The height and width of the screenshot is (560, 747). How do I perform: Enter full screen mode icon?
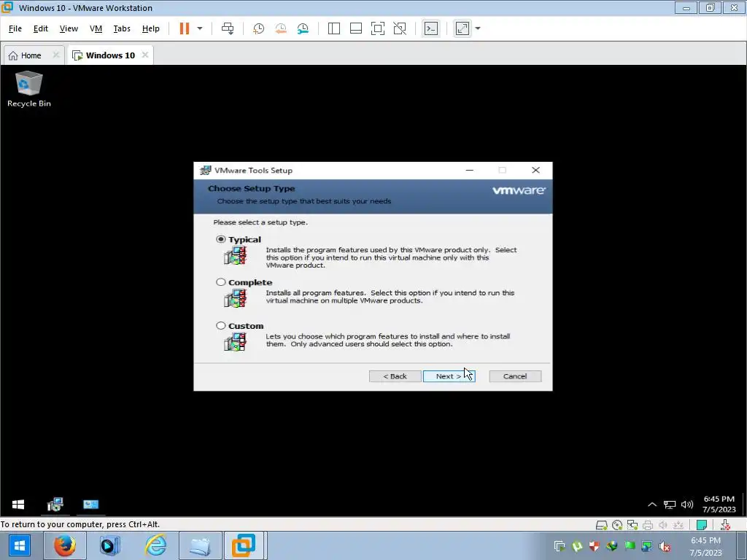pyautogui.click(x=378, y=28)
